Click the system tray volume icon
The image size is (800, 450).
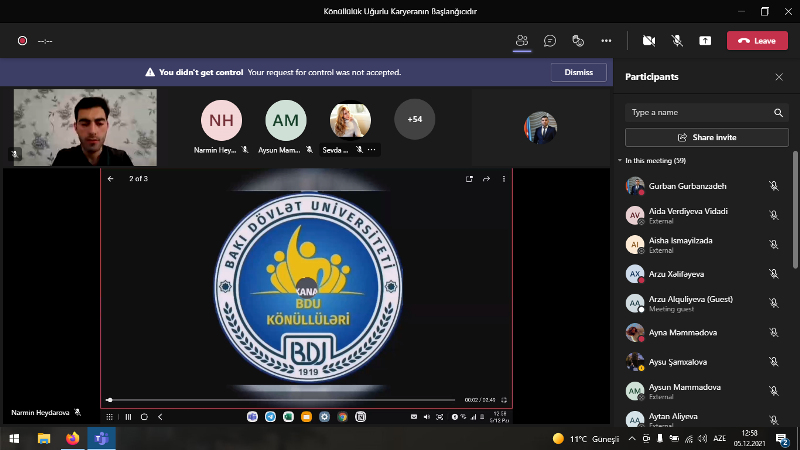click(x=703, y=439)
